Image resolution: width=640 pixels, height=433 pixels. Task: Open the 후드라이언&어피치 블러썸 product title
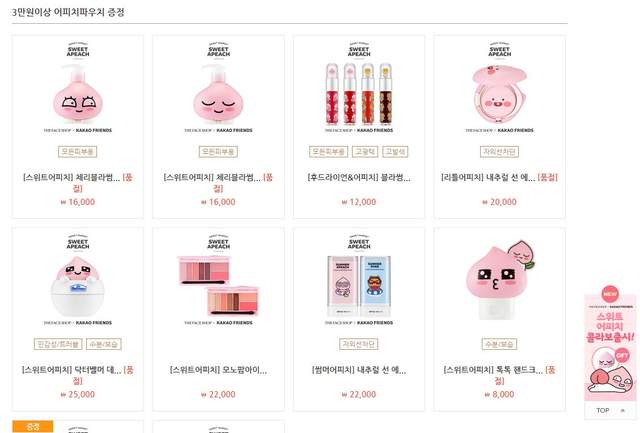coord(359,178)
